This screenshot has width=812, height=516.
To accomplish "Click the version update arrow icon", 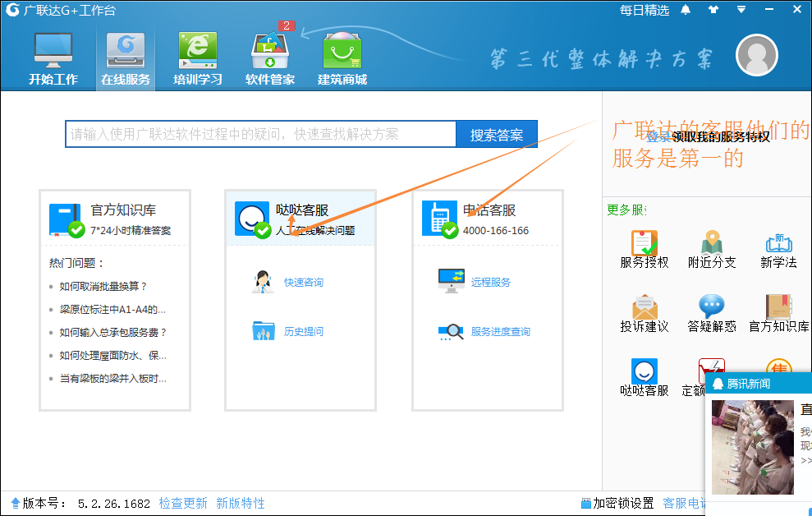I will 15,503.
